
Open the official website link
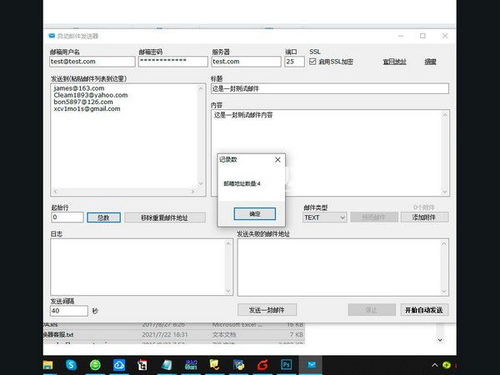(395, 62)
